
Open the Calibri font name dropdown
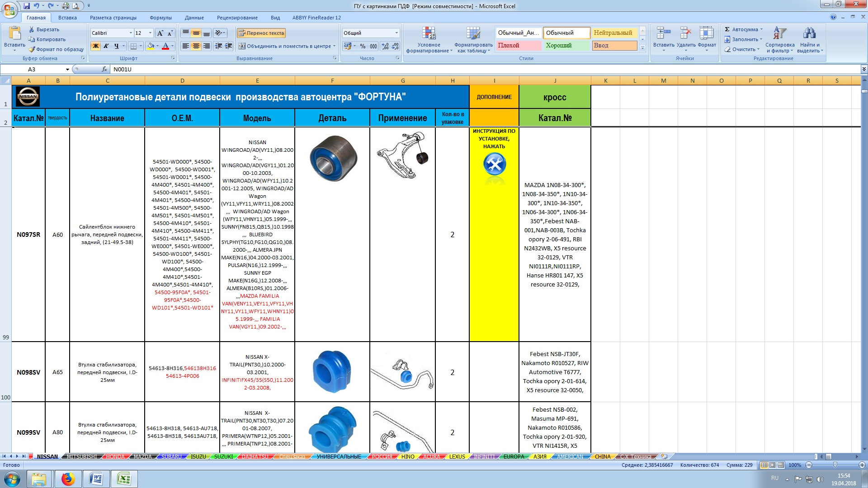click(x=131, y=33)
